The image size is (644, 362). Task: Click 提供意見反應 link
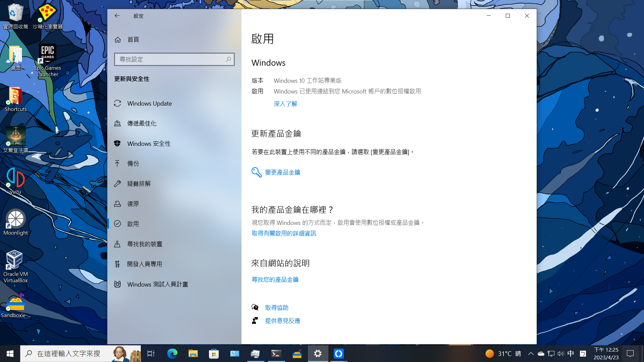coord(282,321)
